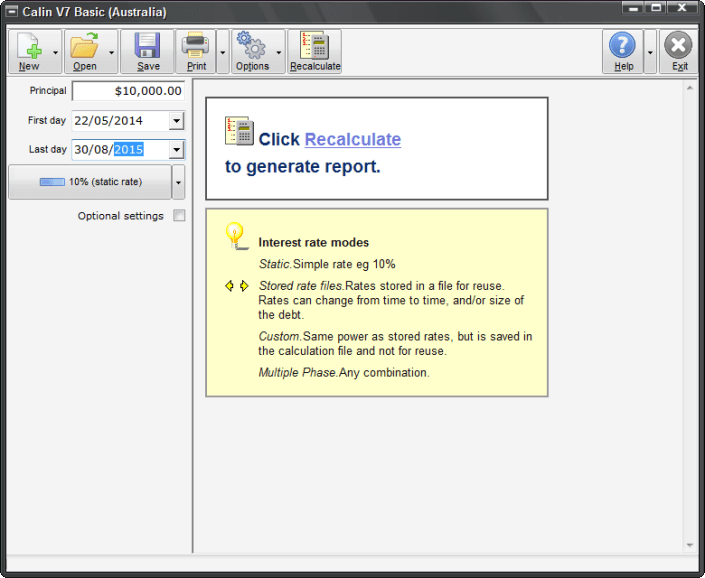Enable the Optional settings checkbox

(x=179, y=215)
